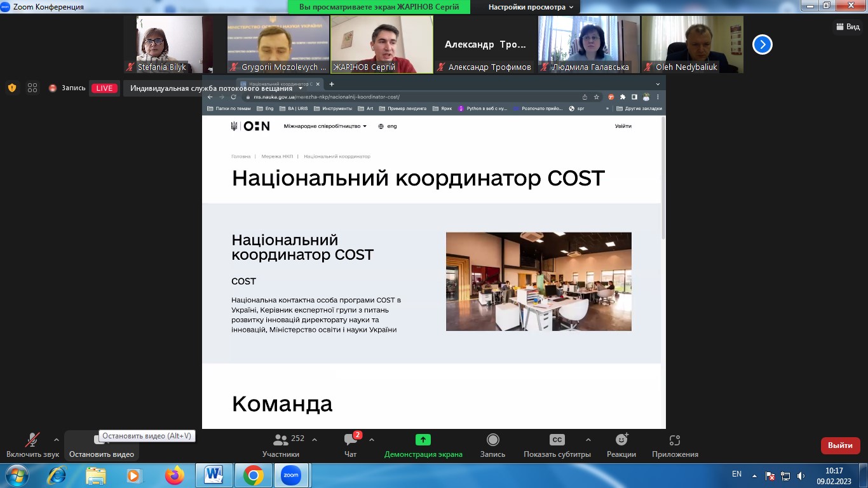Launch Internet Explorer from taskbar
This screenshot has width=868, height=488.
click(57, 475)
